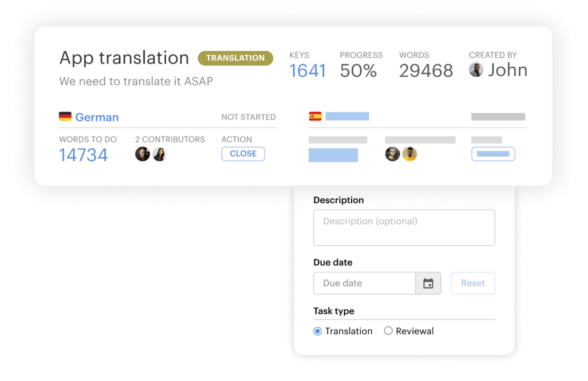
Task: Select the Translation task type
Action: 318,331
